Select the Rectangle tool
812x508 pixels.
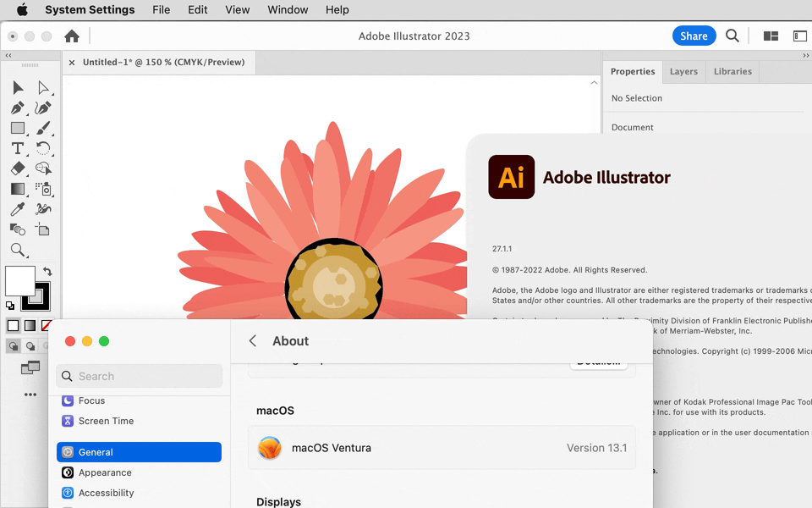coord(18,128)
